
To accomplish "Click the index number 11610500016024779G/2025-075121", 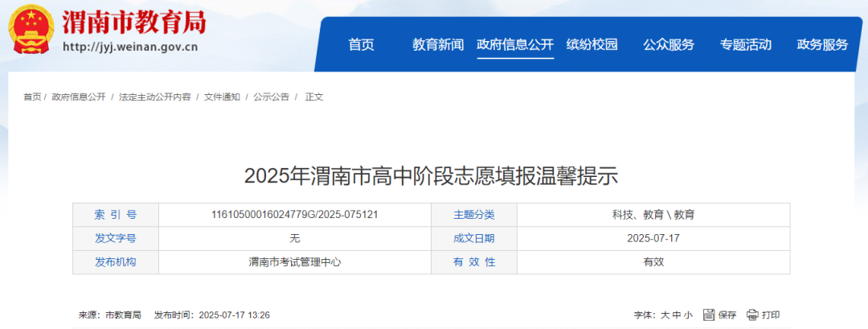I will [295, 214].
